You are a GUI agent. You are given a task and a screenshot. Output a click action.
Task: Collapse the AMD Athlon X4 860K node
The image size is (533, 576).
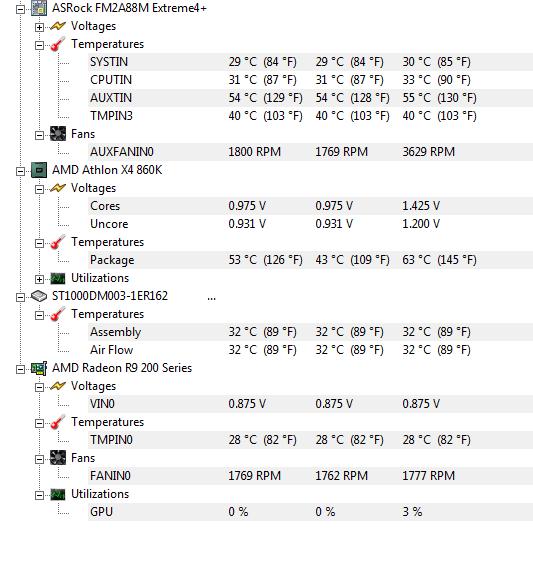pos(21,171)
